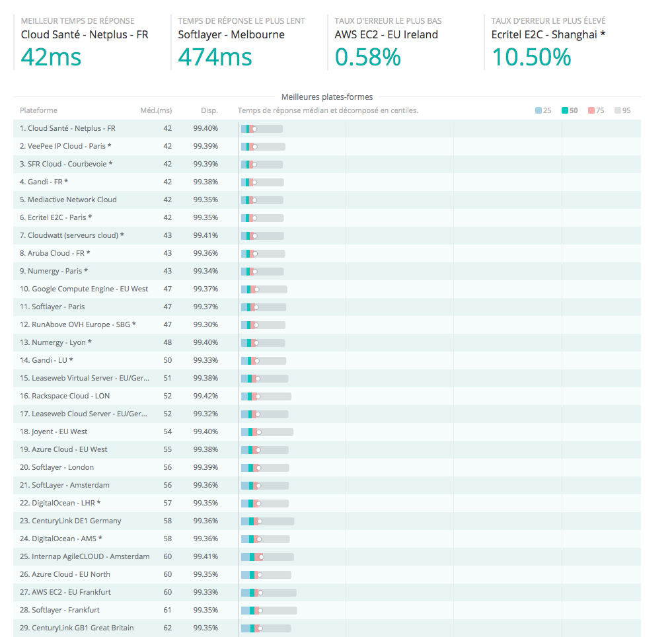672x637 pixels.
Task: Select row RunAbove OVH Europe - SBG
Action: (327, 325)
